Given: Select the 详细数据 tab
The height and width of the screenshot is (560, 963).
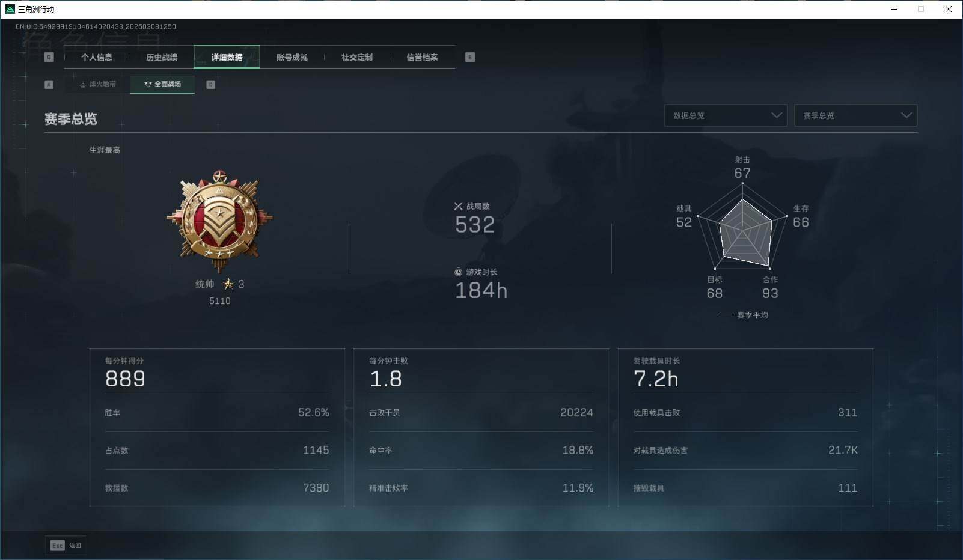Looking at the screenshot, I should (x=227, y=58).
